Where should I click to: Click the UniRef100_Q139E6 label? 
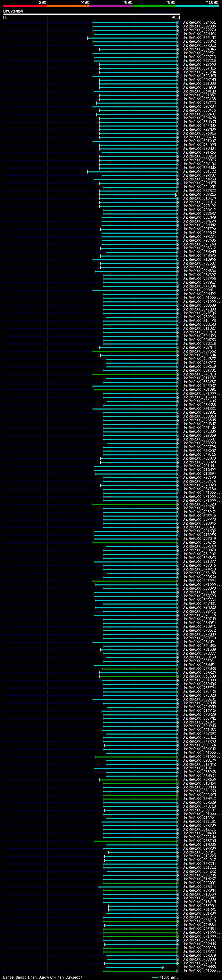point(199,535)
